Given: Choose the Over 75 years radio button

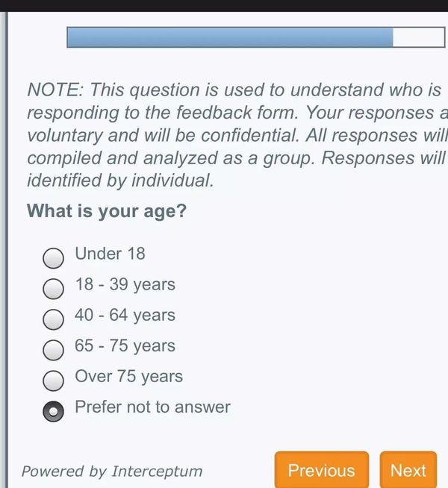Looking at the screenshot, I should click(53, 381).
